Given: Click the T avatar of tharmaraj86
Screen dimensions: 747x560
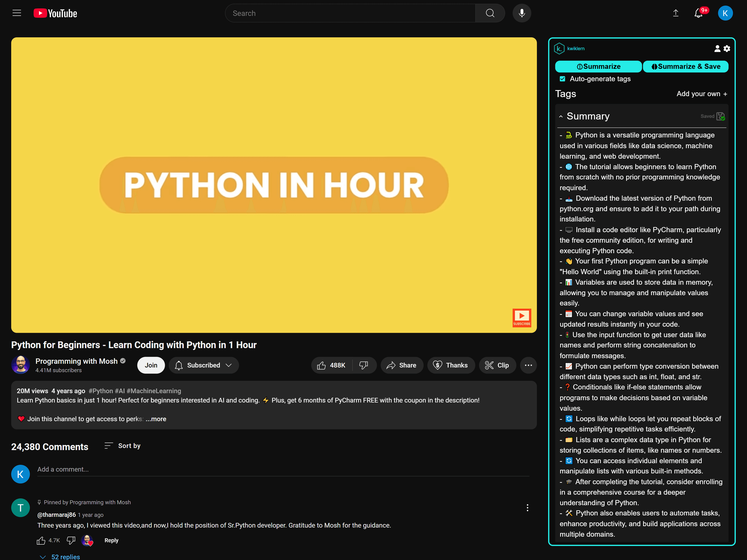Looking at the screenshot, I should tap(21, 508).
